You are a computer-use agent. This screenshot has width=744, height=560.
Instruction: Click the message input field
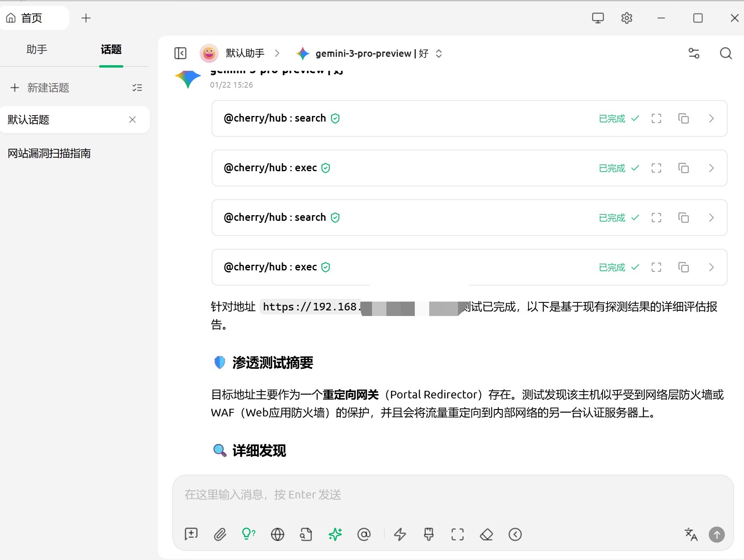click(x=452, y=495)
